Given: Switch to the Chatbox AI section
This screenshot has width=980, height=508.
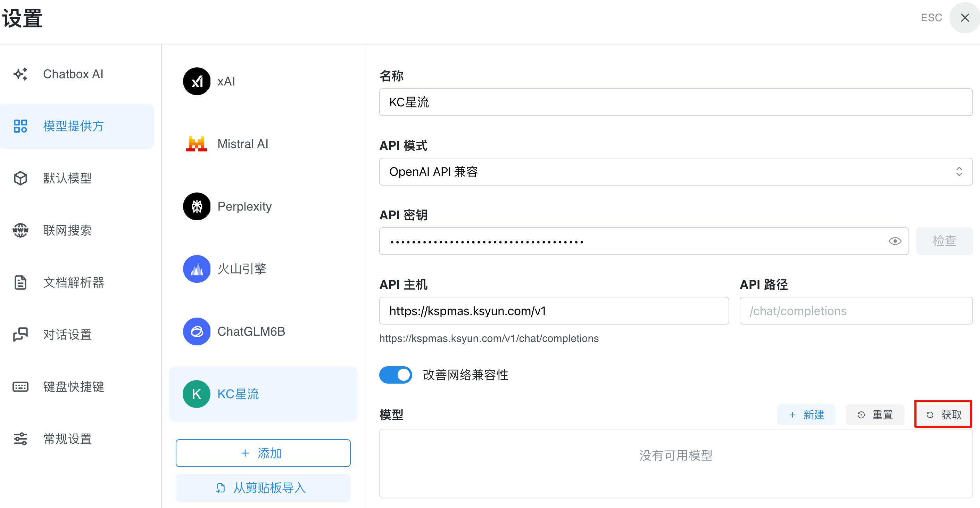Looking at the screenshot, I should 73,74.
